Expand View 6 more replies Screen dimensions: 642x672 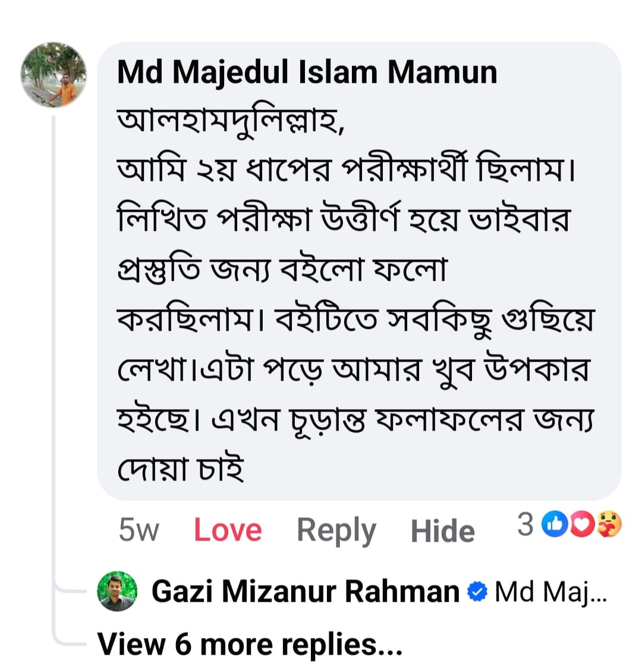250,644
